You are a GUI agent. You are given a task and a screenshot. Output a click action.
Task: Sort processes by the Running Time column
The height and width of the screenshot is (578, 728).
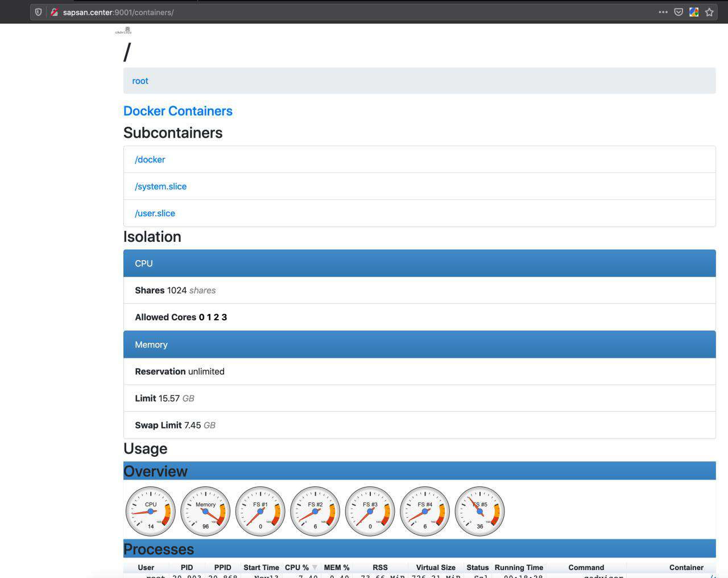pos(519,567)
